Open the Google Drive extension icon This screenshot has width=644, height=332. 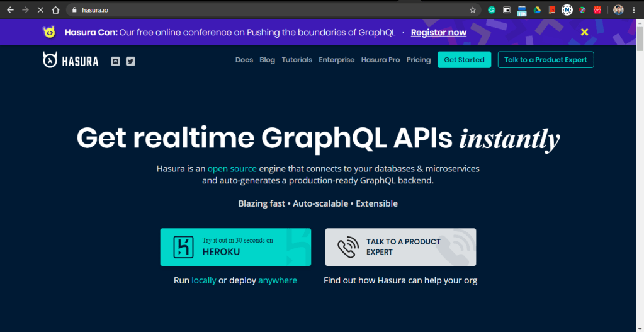point(537,10)
